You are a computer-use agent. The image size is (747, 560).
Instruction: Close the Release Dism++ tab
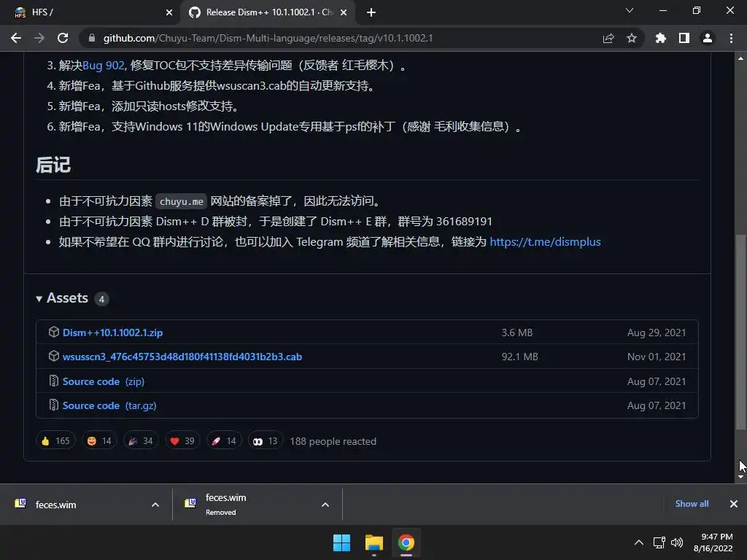(344, 12)
